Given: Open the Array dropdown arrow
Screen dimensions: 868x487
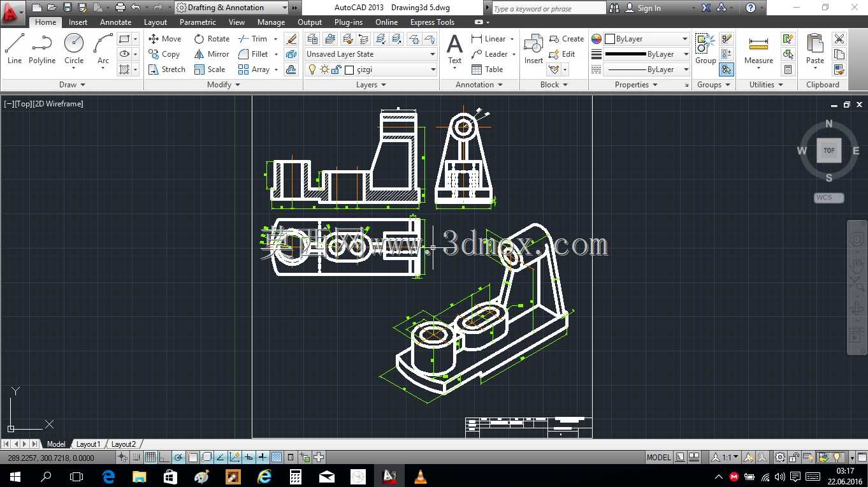Looking at the screenshot, I should click(x=277, y=69).
